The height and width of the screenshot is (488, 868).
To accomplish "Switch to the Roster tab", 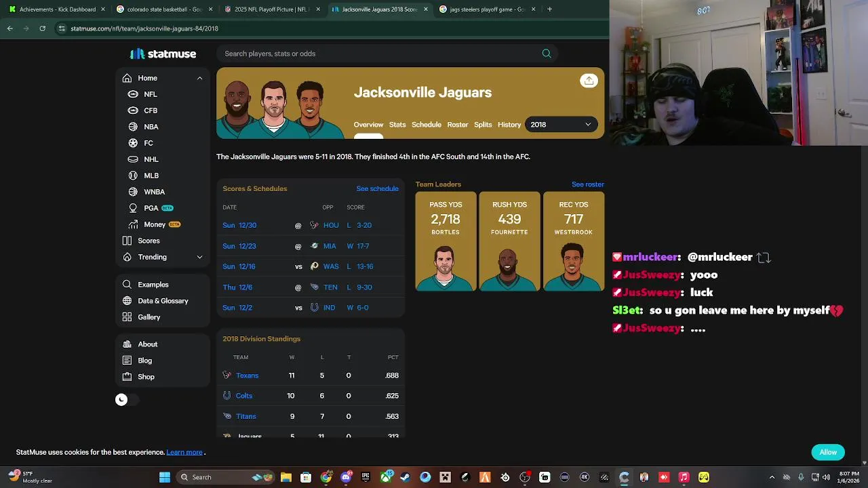I will (458, 125).
